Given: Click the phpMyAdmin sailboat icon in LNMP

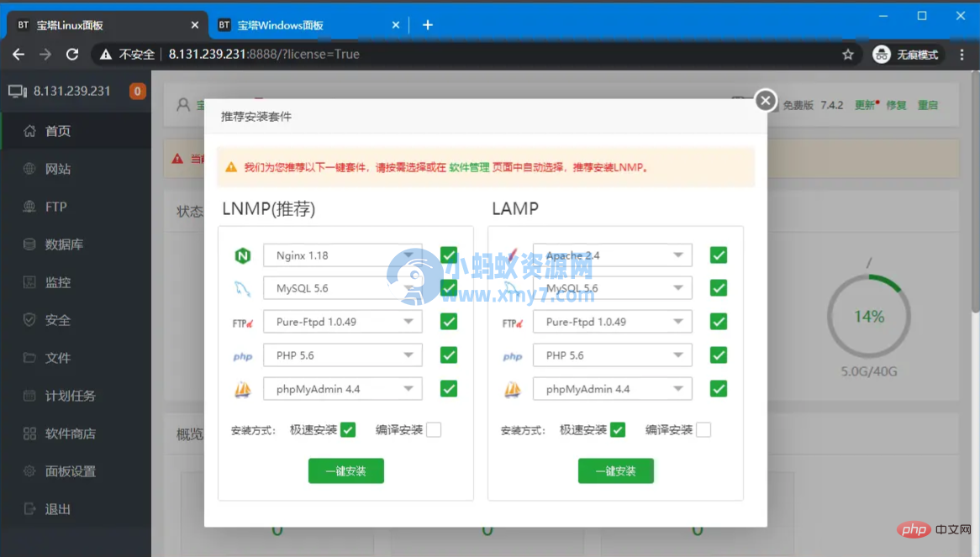Looking at the screenshot, I should click(x=243, y=390).
